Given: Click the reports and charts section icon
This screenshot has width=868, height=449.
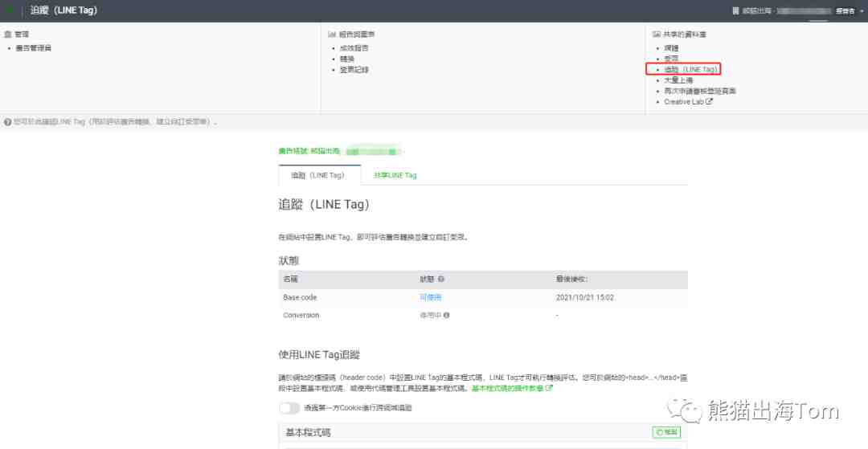Looking at the screenshot, I should 332,35.
